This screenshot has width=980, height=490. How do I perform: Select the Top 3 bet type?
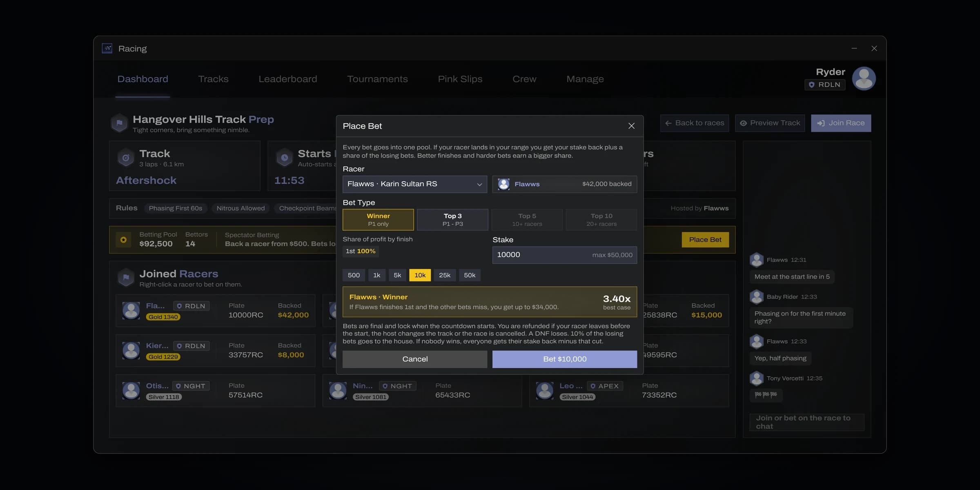point(452,220)
